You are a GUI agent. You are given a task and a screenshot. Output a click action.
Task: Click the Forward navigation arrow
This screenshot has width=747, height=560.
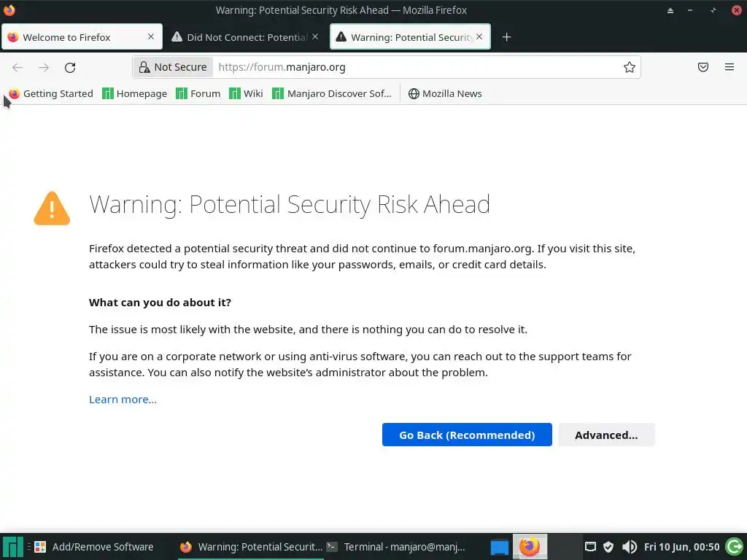[44, 67]
